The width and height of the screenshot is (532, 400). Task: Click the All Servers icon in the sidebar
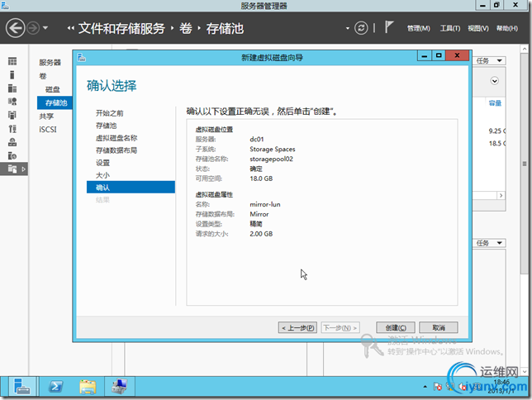(x=12, y=88)
